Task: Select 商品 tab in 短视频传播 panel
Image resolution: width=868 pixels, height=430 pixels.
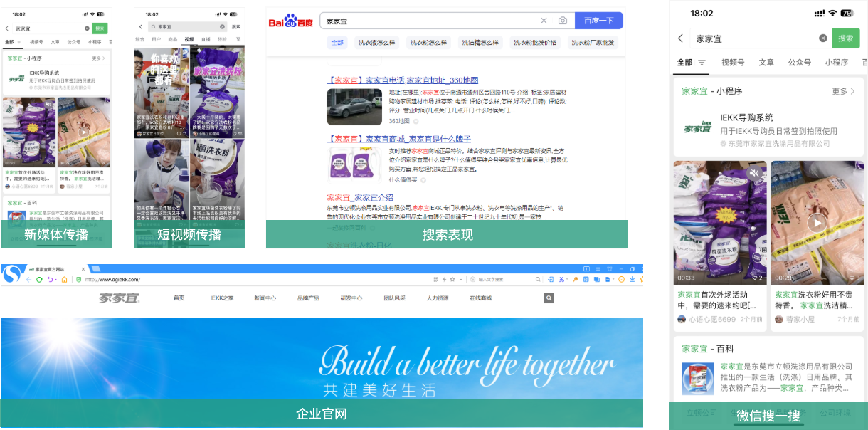Action: click(173, 39)
